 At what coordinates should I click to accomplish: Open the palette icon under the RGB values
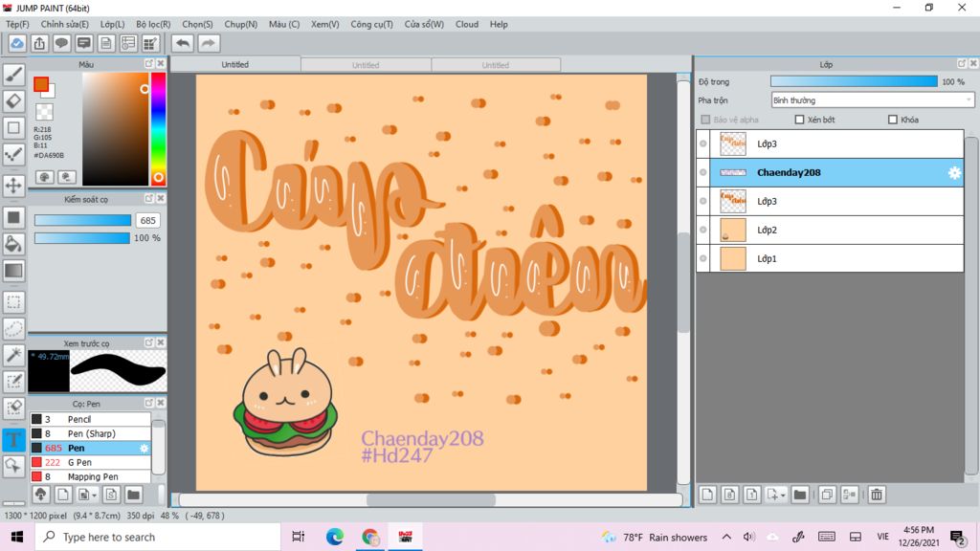44,177
